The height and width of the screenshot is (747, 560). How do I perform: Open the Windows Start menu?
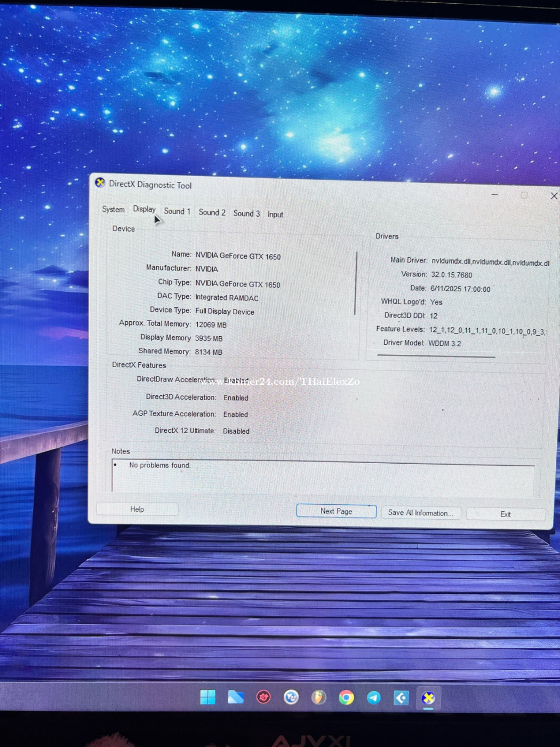coord(208,697)
